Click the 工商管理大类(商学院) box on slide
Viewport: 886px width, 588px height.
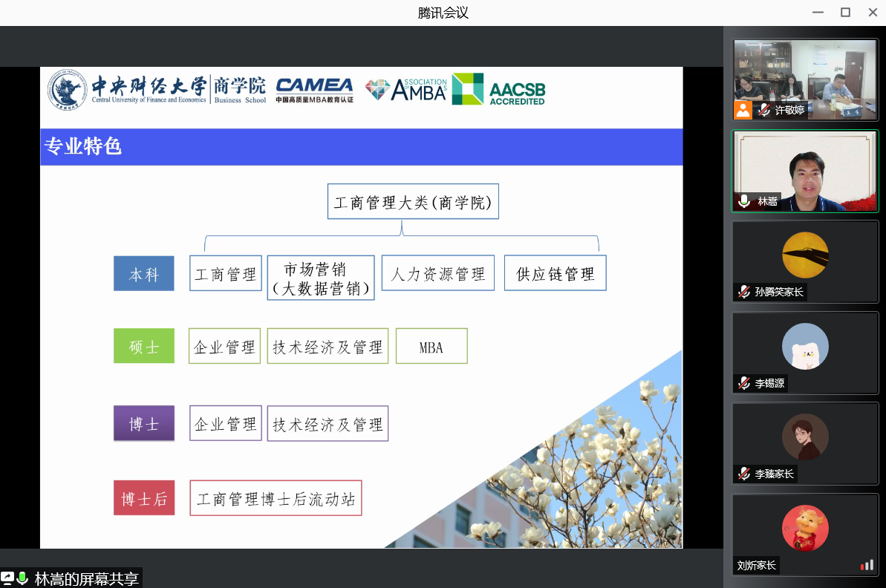point(413,202)
